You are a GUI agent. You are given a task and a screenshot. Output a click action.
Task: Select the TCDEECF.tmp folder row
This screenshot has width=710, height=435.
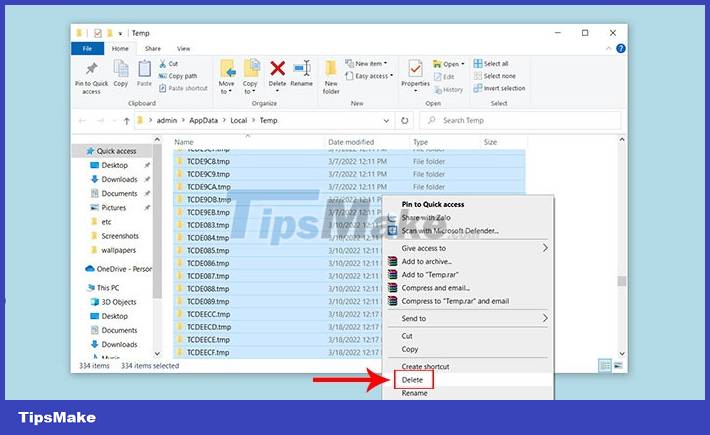pos(278,352)
